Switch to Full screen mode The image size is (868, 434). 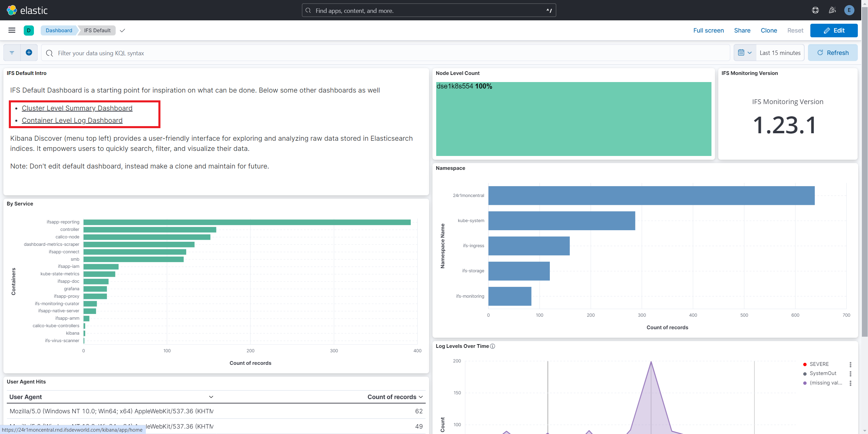708,30
